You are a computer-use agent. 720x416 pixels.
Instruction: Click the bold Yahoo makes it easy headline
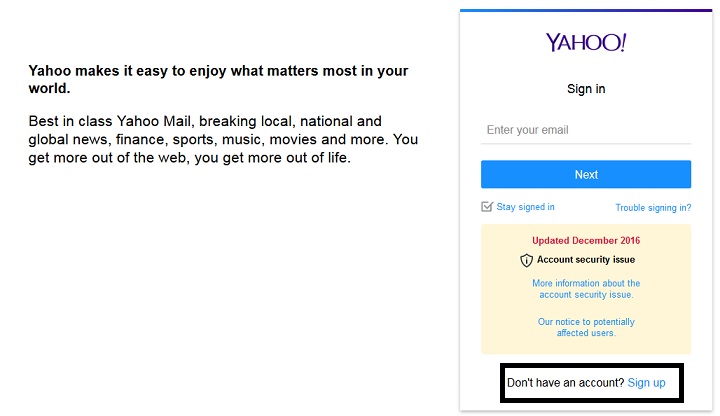218,79
